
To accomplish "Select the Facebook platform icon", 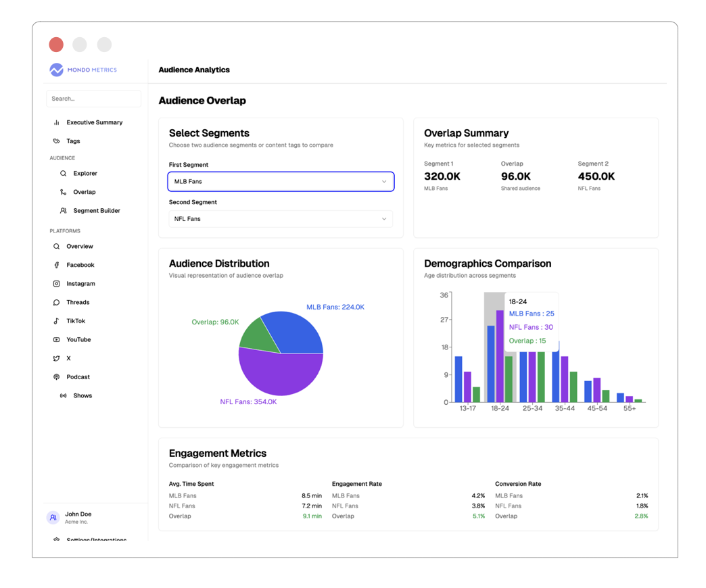I will tap(57, 265).
